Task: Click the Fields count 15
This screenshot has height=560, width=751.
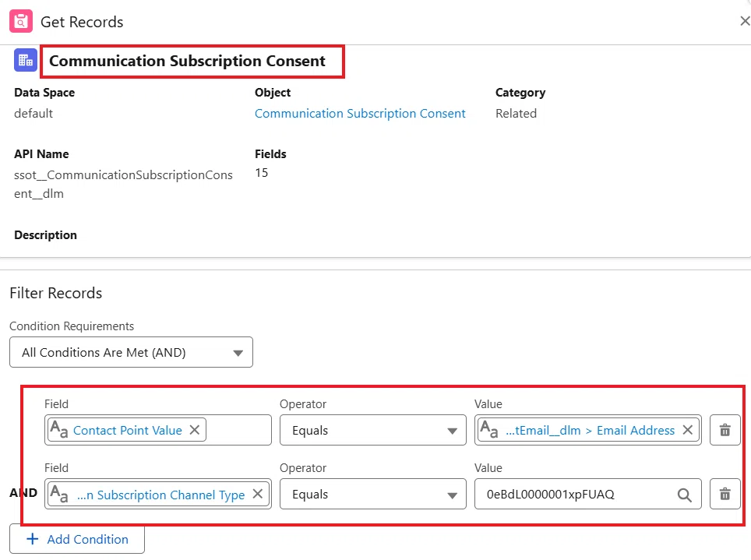Action: pyautogui.click(x=262, y=172)
